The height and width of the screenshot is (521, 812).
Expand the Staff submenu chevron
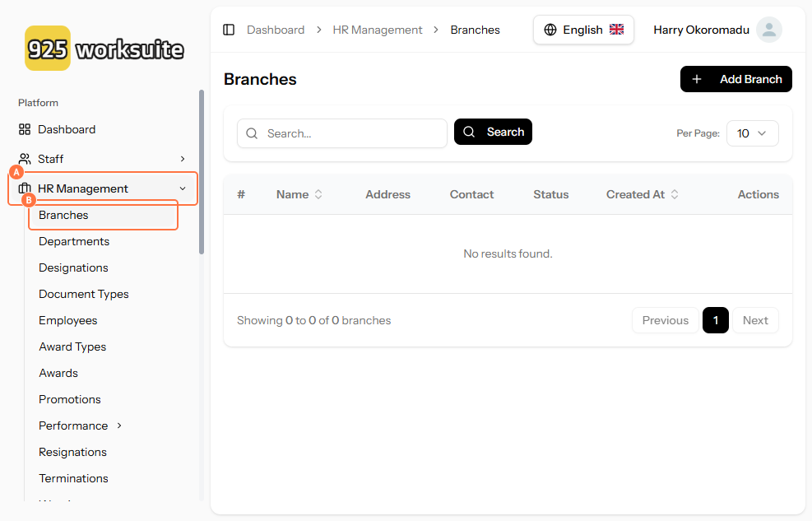183,159
